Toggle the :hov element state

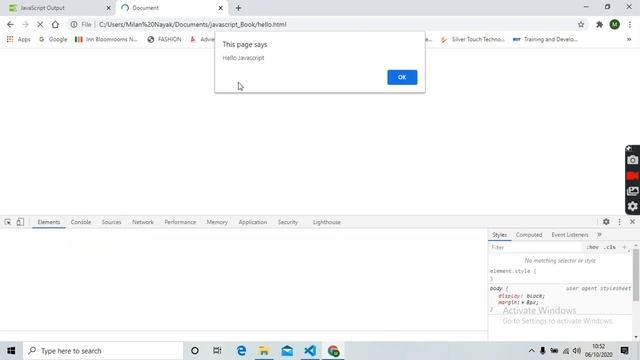coord(592,247)
